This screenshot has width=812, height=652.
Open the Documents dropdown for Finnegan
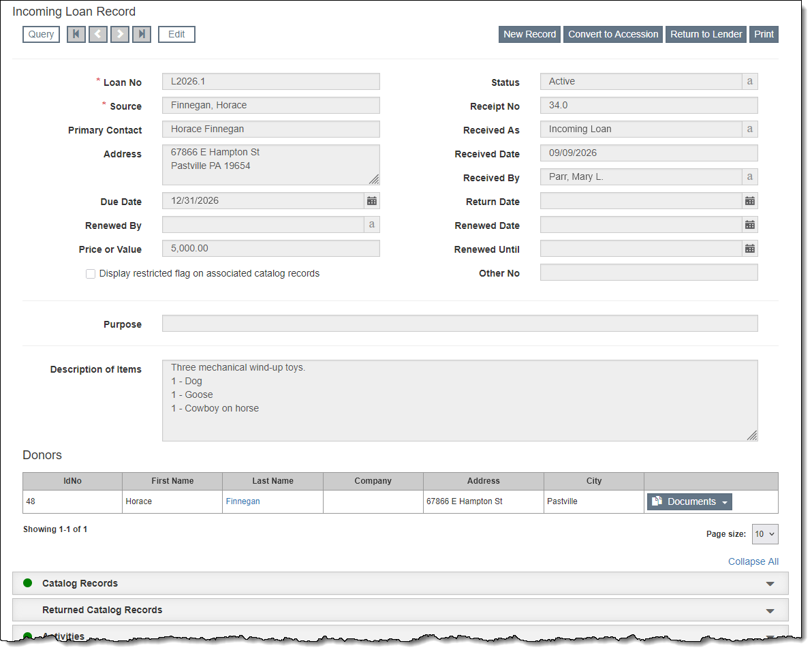pyautogui.click(x=689, y=502)
